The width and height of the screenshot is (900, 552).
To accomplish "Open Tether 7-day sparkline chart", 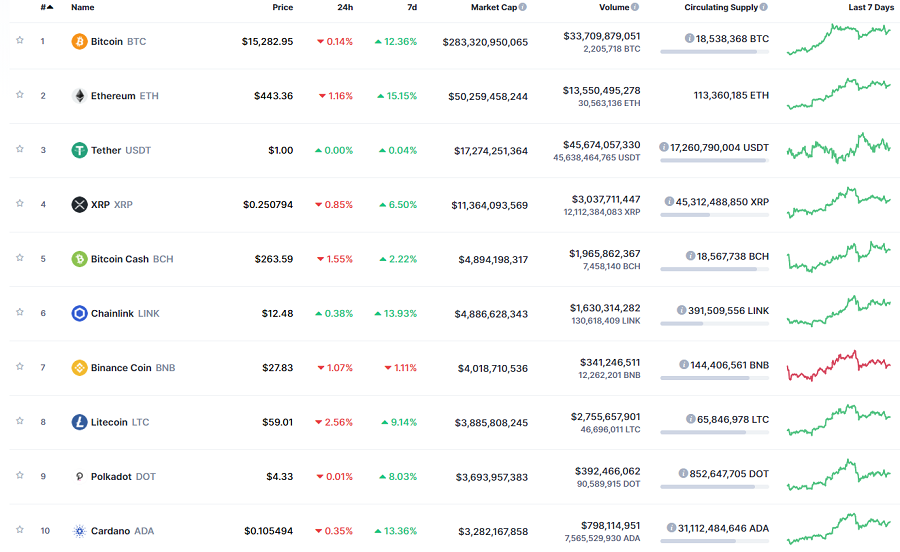I will [839, 148].
